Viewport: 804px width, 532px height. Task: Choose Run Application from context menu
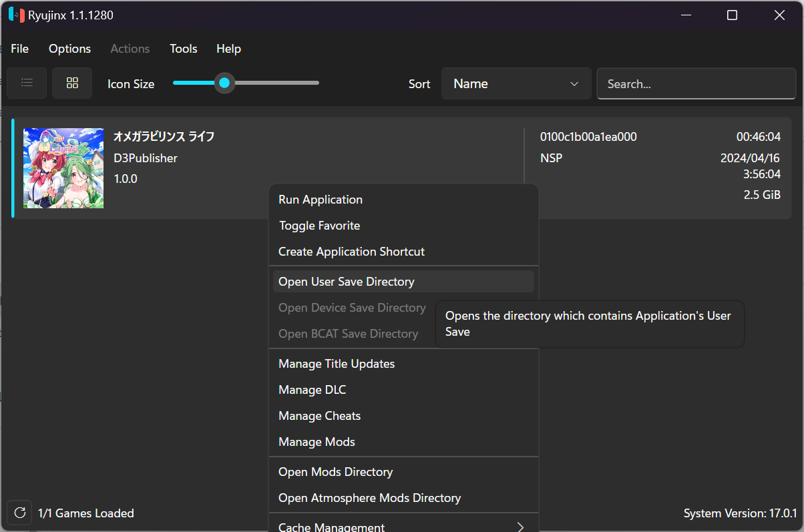(403, 200)
